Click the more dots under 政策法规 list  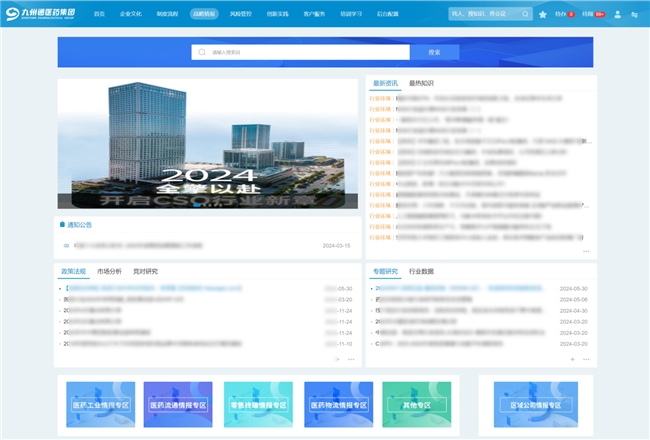(x=351, y=359)
